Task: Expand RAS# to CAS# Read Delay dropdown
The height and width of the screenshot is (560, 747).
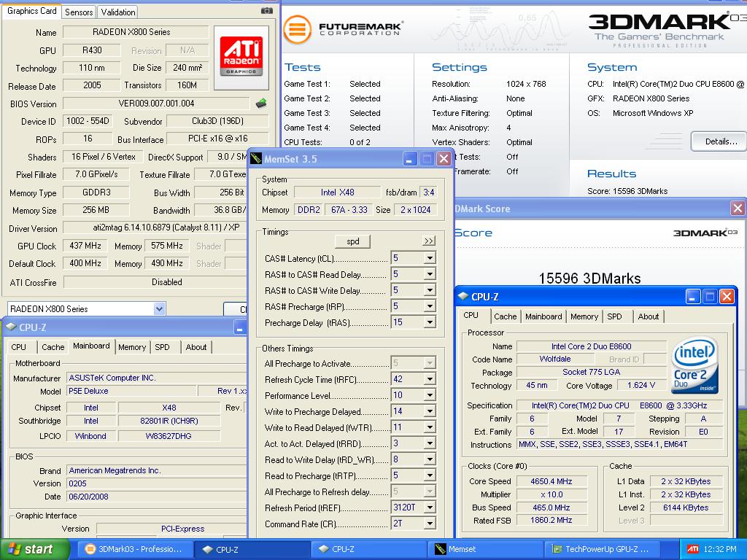Action: pyautogui.click(x=430, y=274)
